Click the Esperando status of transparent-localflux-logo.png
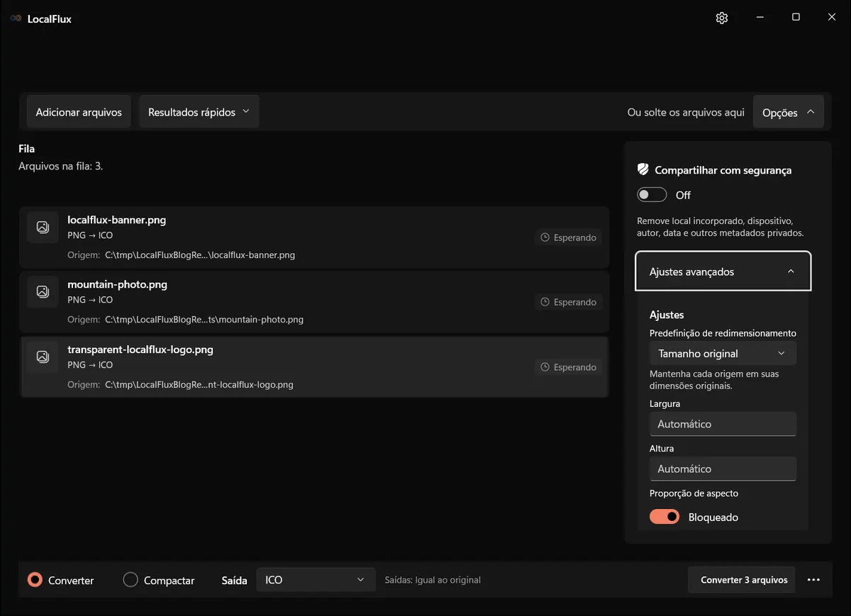 coord(568,367)
